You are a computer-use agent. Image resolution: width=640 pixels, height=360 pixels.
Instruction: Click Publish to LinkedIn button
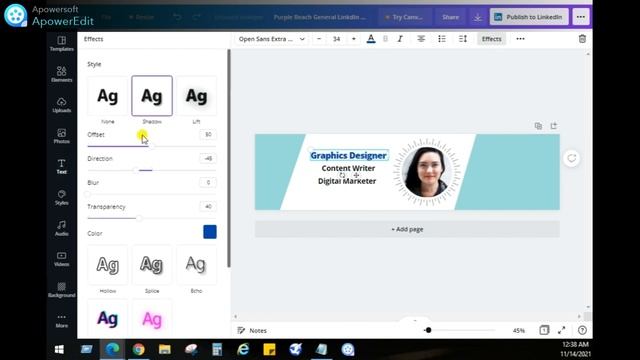[529, 17]
